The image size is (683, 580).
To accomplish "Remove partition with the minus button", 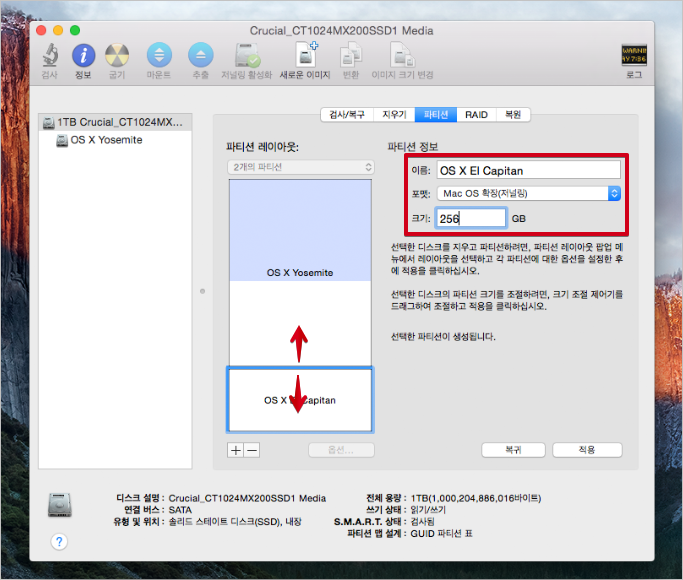I will (252, 450).
